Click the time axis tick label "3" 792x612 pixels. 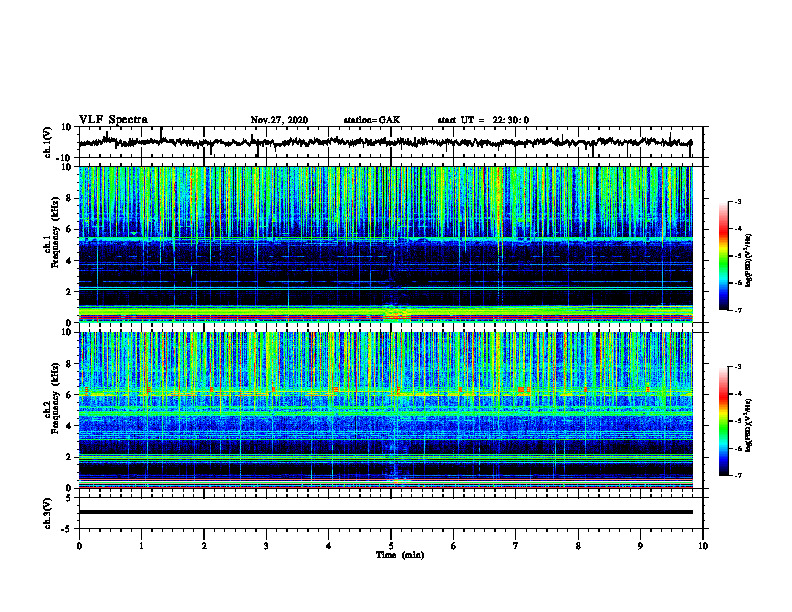click(266, 546)
